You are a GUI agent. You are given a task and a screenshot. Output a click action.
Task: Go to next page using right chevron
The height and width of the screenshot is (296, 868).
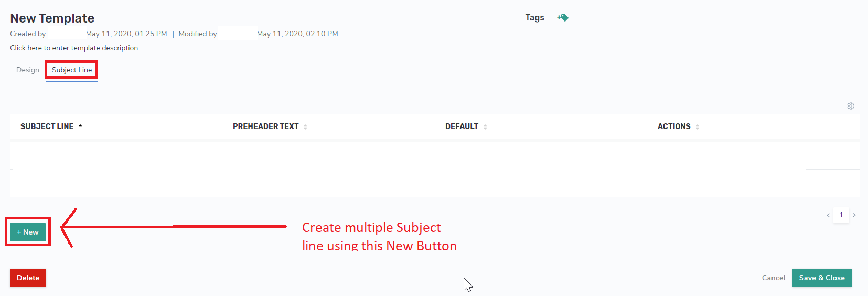pos(854,215)
